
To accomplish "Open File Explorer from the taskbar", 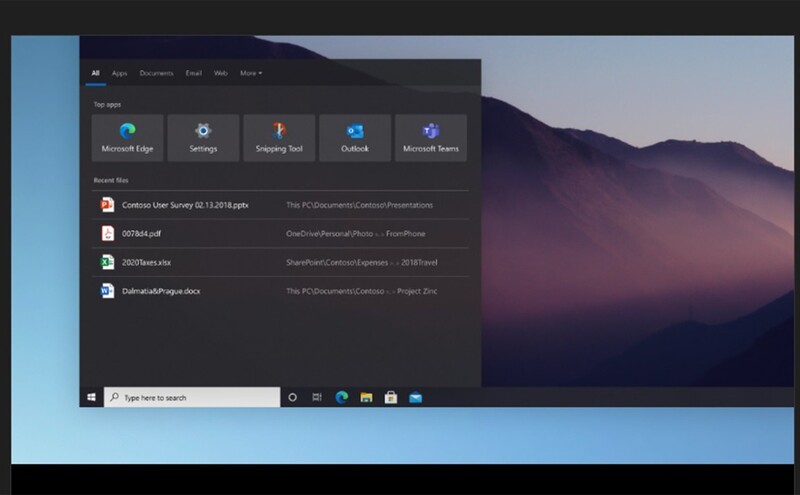I will tap(366, 397).
